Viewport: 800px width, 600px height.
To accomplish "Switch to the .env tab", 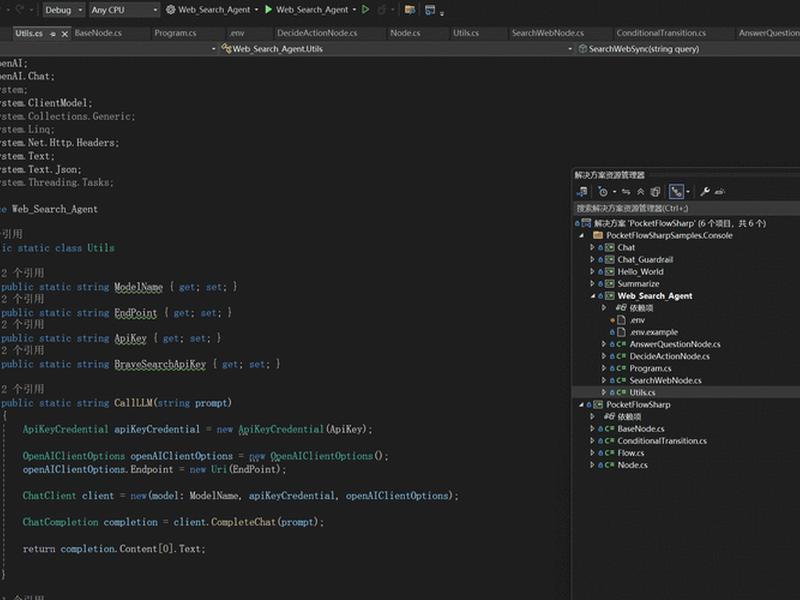I will coord(236,33).
